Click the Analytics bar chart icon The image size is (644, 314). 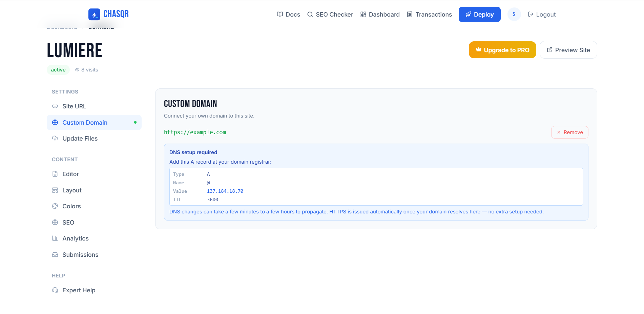pos(55,238)
